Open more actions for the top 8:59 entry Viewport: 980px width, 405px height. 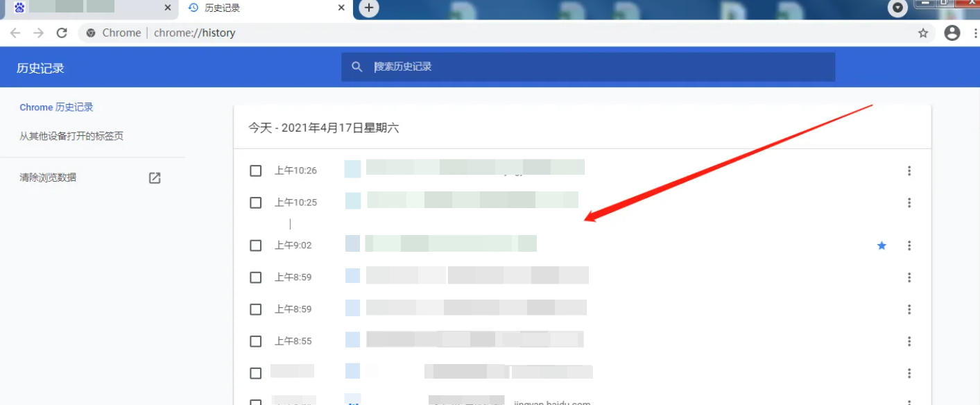coord(909,277)
